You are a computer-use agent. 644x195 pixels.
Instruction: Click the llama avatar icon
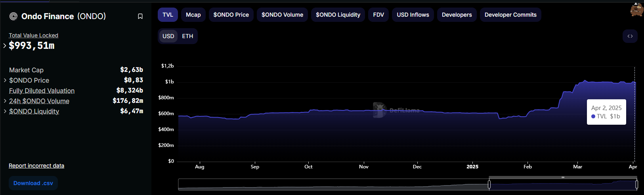pyautogui.click(x=637, y=10)
